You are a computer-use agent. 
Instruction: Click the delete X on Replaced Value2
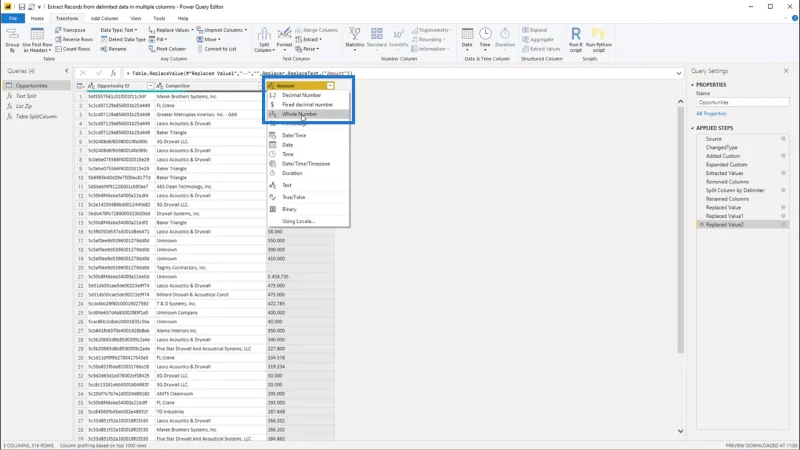[x=702, y=224]
